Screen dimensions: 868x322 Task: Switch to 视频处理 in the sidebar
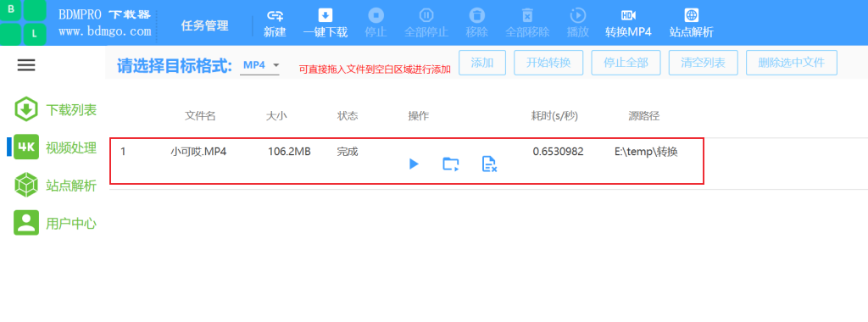[x=55, y=147]
